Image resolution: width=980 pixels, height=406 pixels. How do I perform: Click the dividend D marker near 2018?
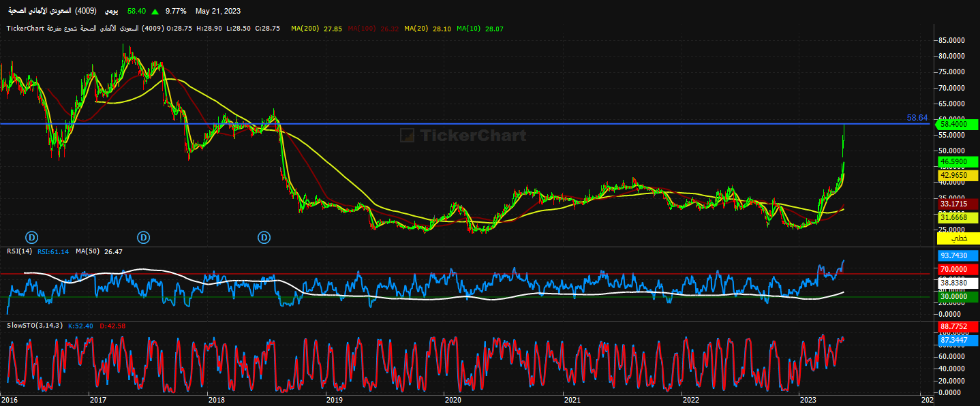(x=264, y=237)
